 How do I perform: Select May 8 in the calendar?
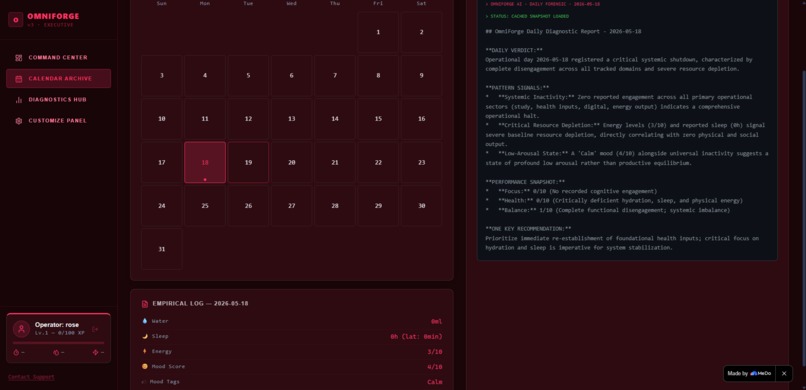[x=378, y=76]
